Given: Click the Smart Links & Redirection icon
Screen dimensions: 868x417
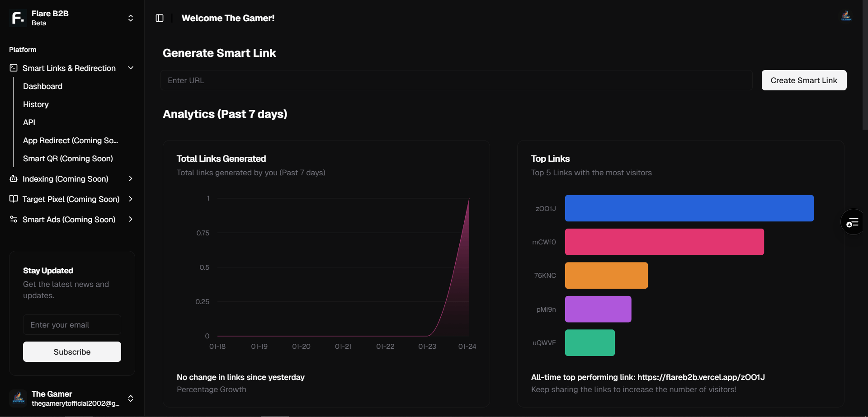Looking at the screenshot, I should coord(14,68).
